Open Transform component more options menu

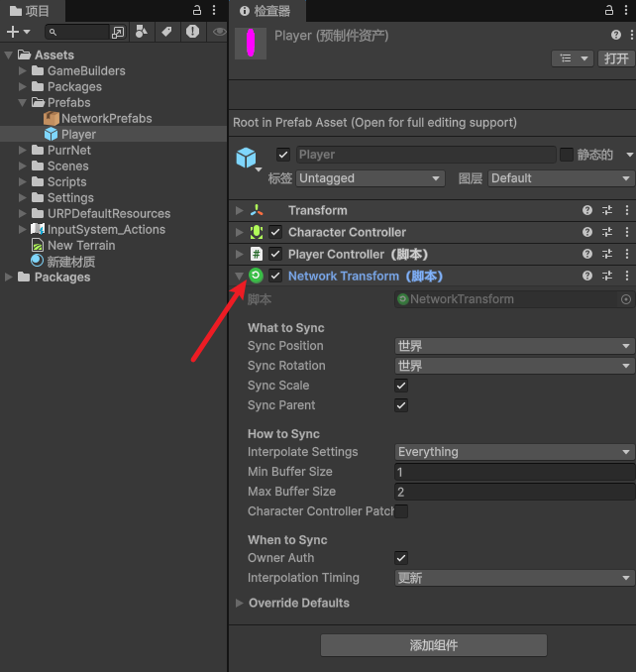(x=627, y=210)
